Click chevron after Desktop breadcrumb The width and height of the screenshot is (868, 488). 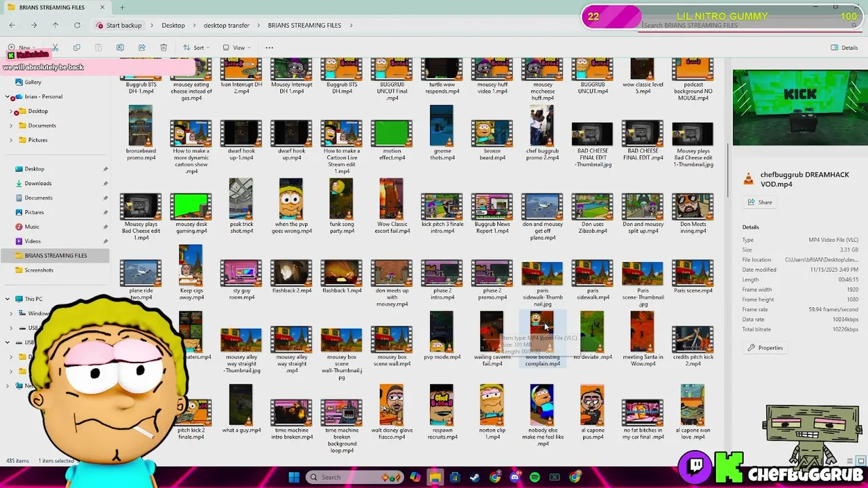[x=195, y=25]
